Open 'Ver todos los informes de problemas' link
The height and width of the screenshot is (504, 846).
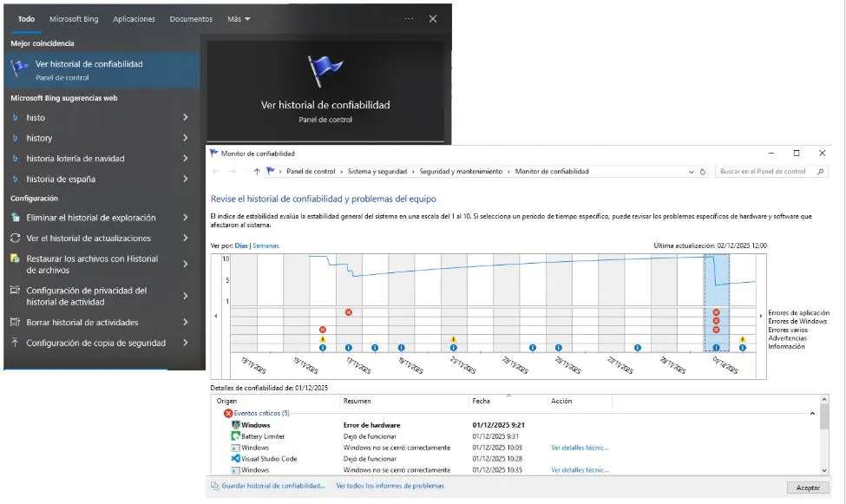390,487
